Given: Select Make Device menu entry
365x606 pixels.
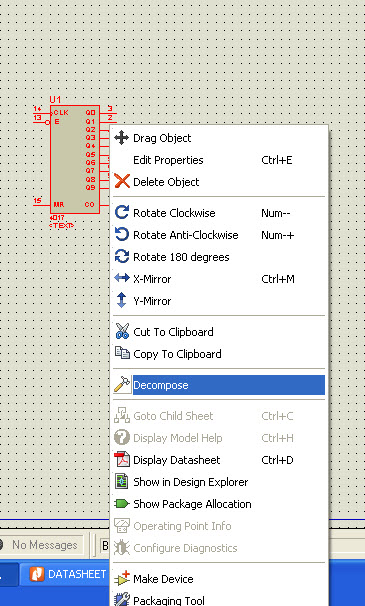Looking at the screenshot, I should click(x=219, y=579).
